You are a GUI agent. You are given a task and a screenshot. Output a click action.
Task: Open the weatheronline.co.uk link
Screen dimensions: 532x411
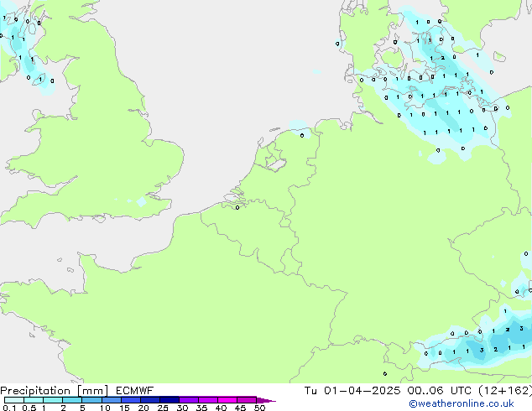pyautogui.click(x=462, y=403)
